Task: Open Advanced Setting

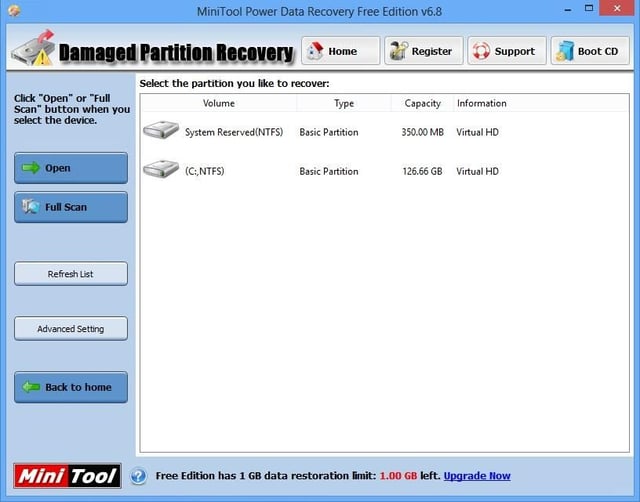Action: coord(71,329)
